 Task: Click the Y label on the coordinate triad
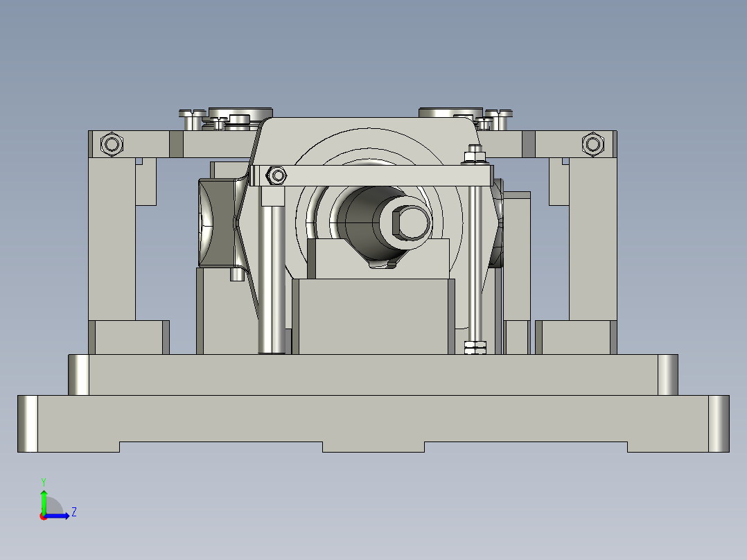pyautogui.click(x=44, y=480)
